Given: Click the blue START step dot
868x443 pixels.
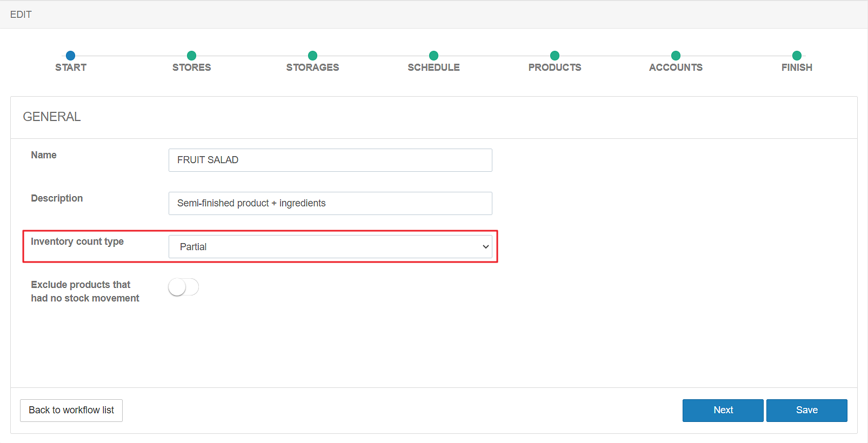Looking at the screenshot, I should 70,56.
